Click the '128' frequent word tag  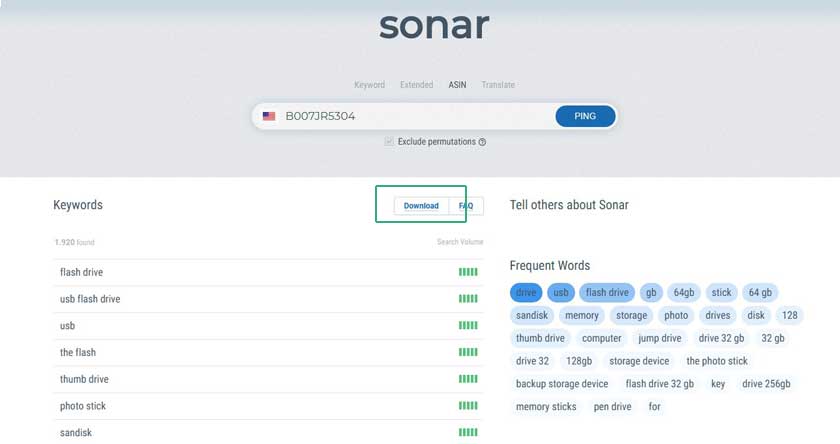790,315
